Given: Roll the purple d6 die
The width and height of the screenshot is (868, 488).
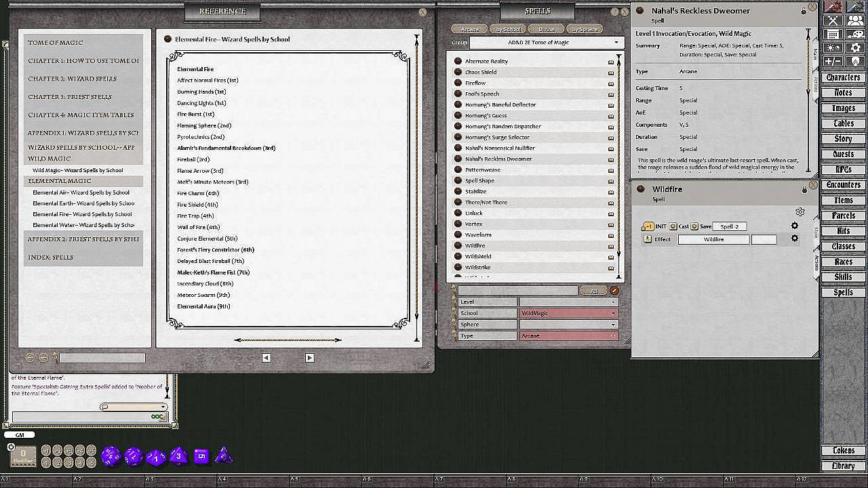Looking at the screenshot, I should pyautogui.click(x=201, y=456).
